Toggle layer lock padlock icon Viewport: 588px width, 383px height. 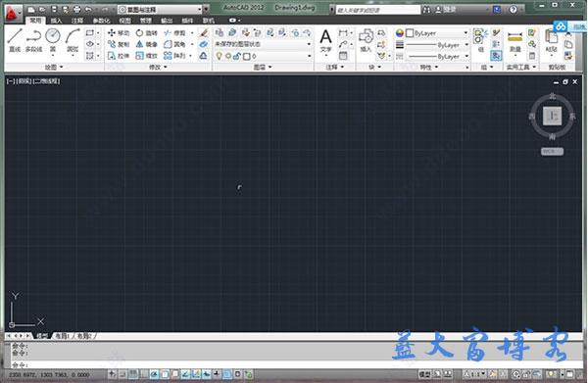tap(237, 56)
